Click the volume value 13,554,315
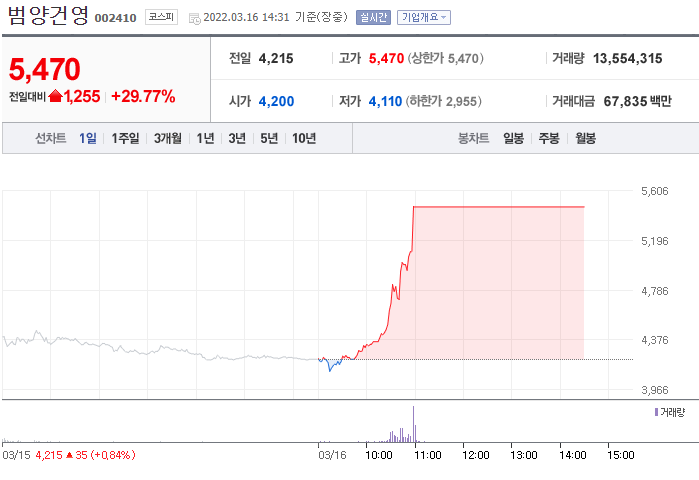699x480 pixels. (628, 58)
